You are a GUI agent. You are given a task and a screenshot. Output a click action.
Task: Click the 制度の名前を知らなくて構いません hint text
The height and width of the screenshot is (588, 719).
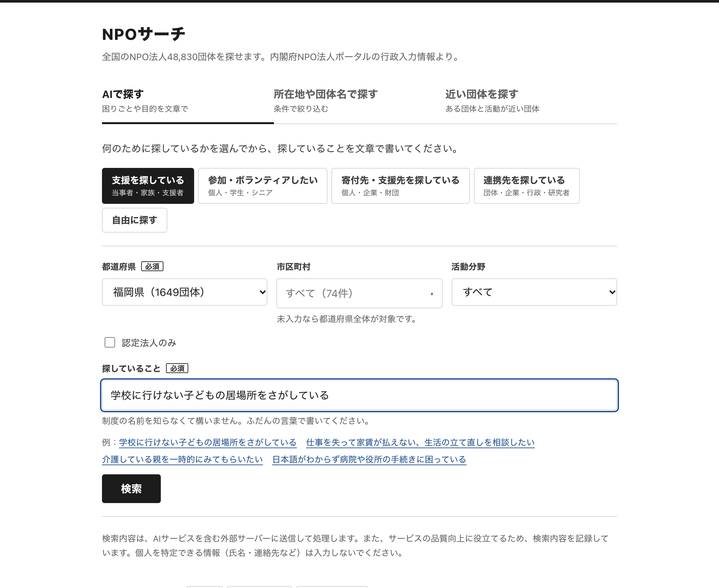(x=237, y=421)
